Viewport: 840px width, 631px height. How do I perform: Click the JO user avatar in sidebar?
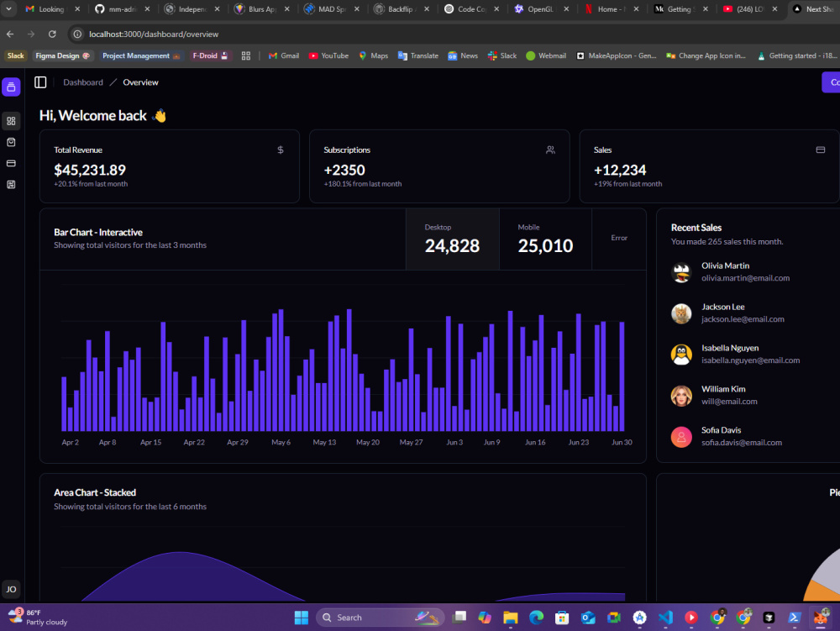pos(11,589)
